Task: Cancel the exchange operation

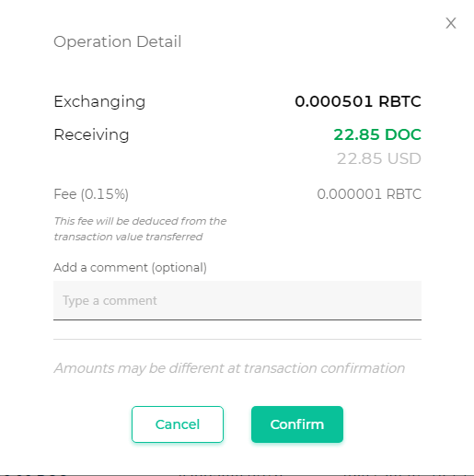Action: pyautogui.click(x=178, y=424)
